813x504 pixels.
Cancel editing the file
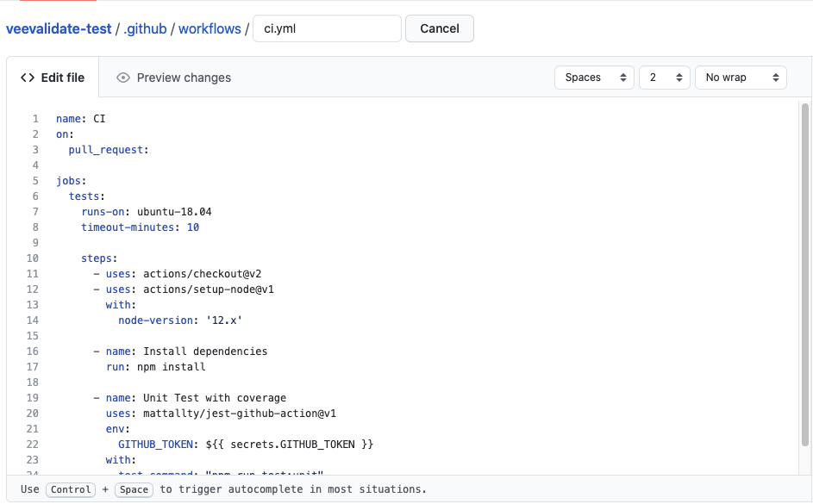click(439, 28)
